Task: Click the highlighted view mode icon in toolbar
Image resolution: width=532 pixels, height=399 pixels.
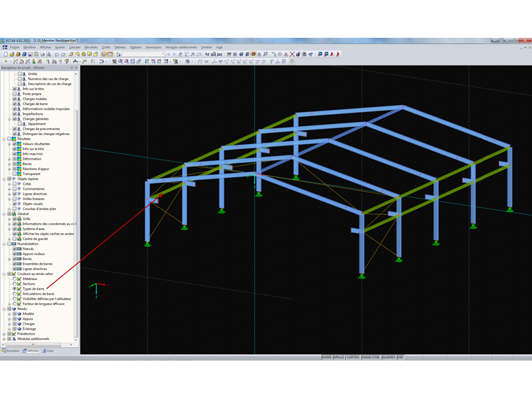Action: tap(253, 55)
